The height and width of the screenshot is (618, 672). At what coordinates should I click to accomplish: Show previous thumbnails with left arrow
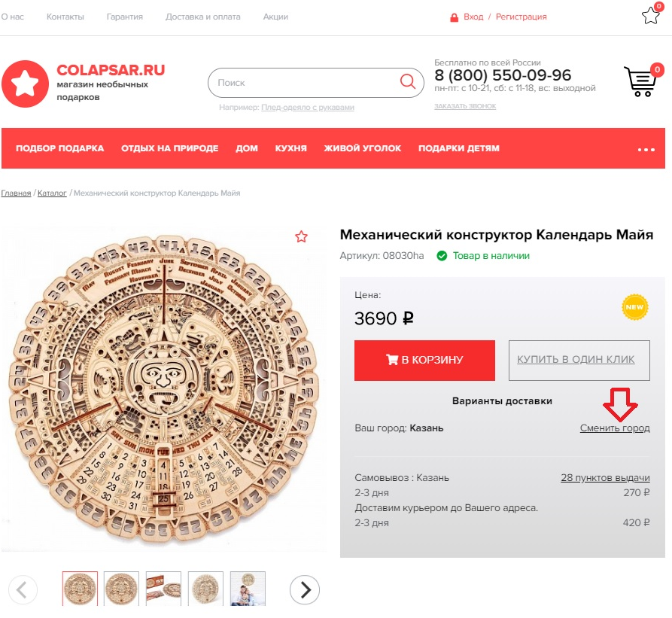(23, 589)
